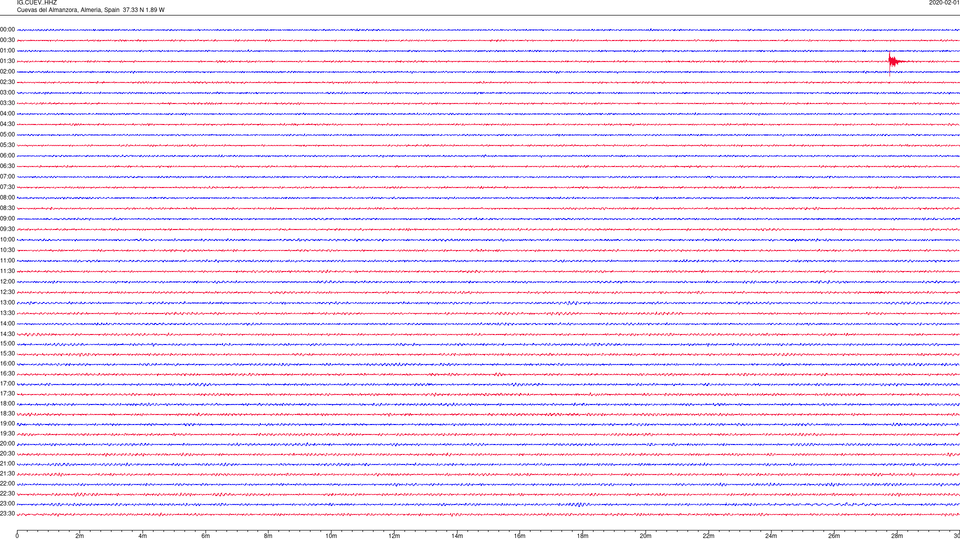Image resolution: width=960 pixels, height=540 pixels.
Task: Select the 20:00 time row label
Action: pyautogui.click(x=7, y=444)
